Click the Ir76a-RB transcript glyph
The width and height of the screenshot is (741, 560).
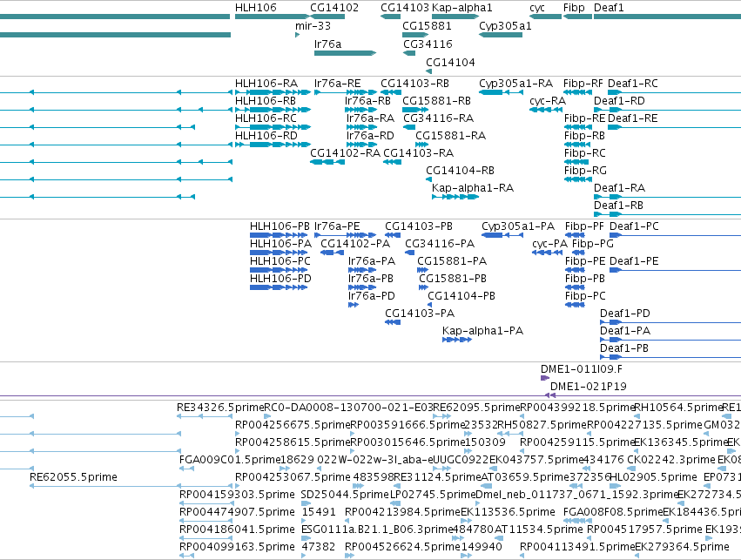tap(360, 110)
